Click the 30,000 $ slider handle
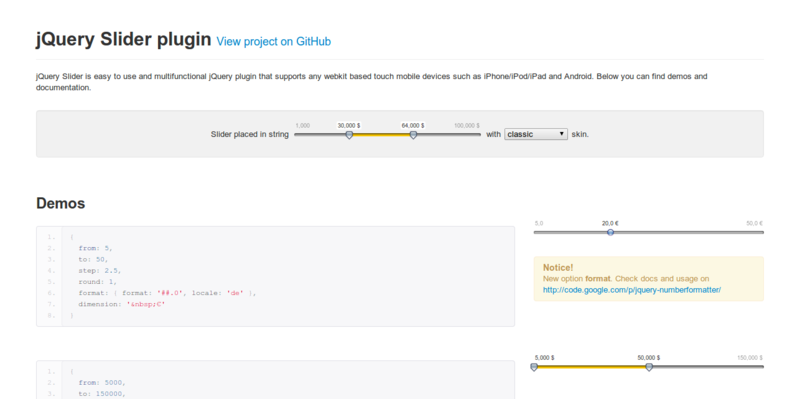The height and width of the screenshot is (399, 800). pyautogui.click(x=349, y=135)
